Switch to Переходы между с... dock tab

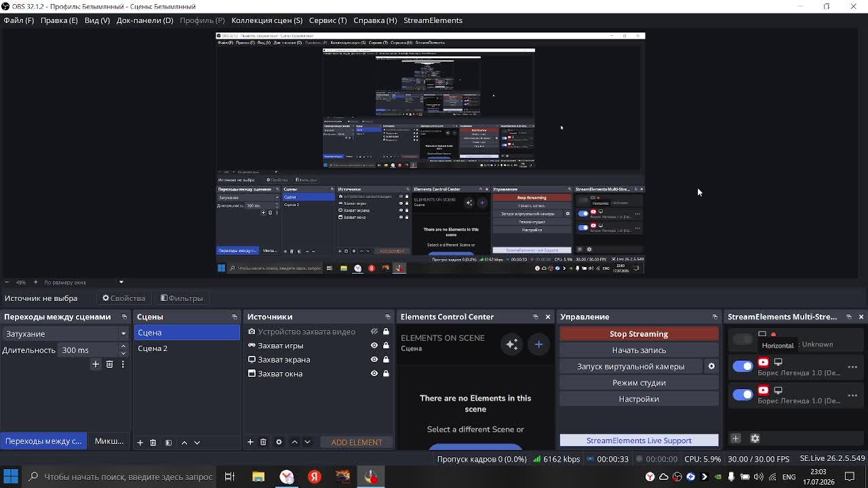click(x=43, y=441)
